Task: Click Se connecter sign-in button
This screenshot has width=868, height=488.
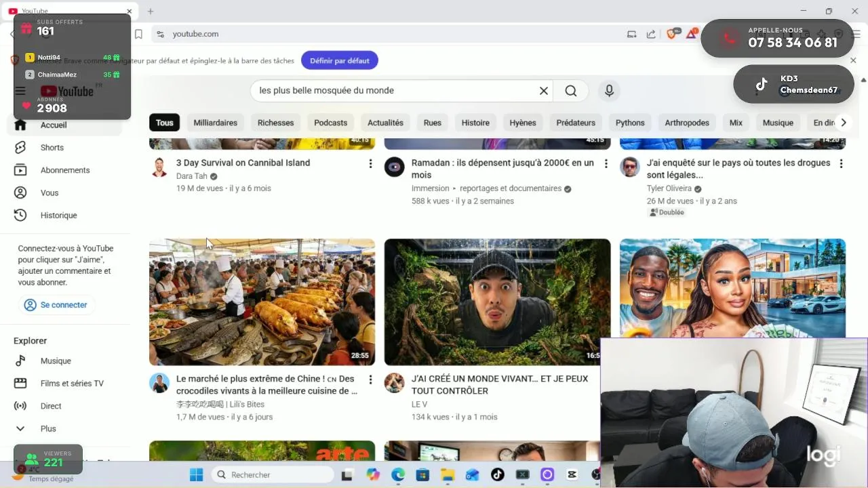Action: tap(56, 305)
